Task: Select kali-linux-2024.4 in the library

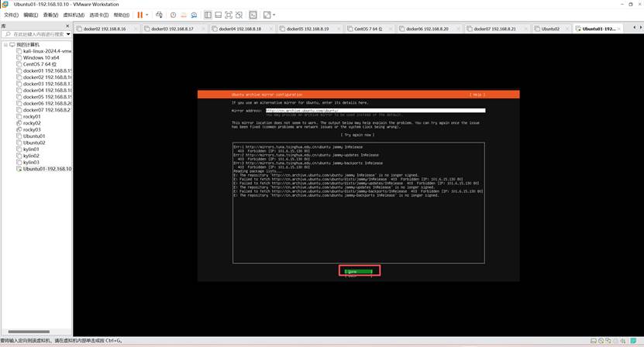Action: pos(44,51)
